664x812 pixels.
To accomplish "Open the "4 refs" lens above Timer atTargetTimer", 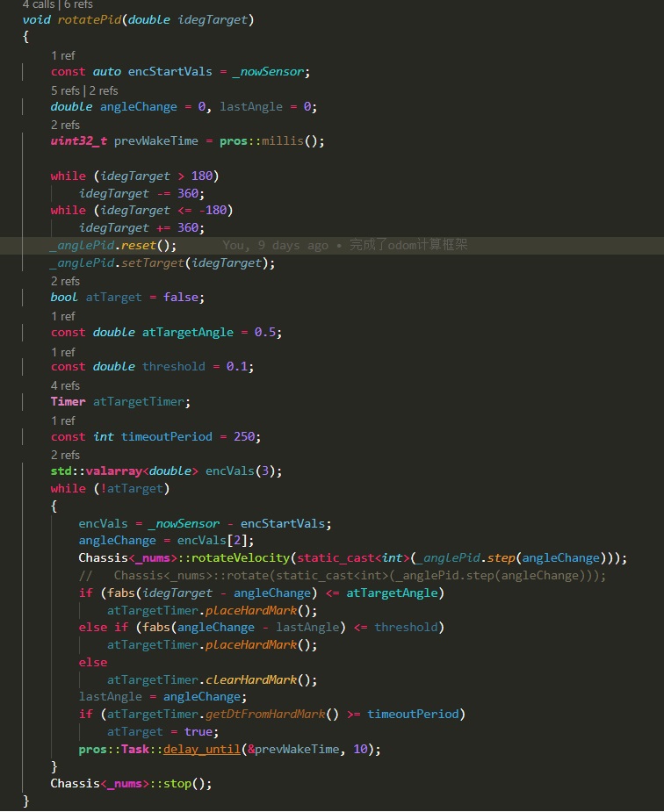I will pyautogui.click(x=65, y=385).
